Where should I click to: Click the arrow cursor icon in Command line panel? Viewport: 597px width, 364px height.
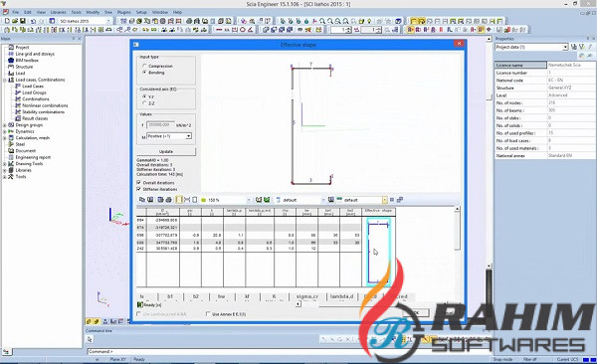tap(90, 339)
